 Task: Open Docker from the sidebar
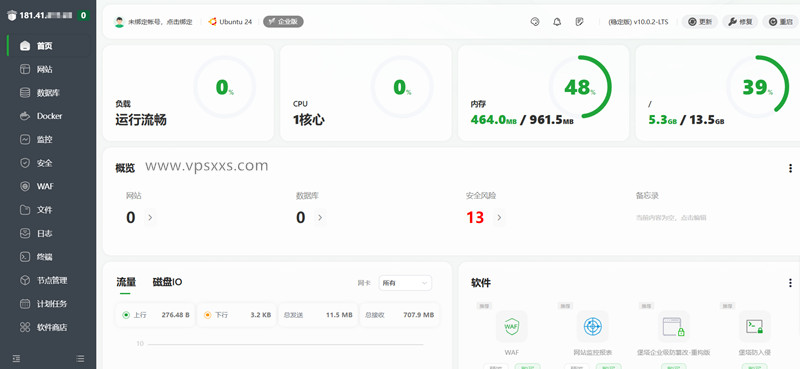tap(48, 116)
